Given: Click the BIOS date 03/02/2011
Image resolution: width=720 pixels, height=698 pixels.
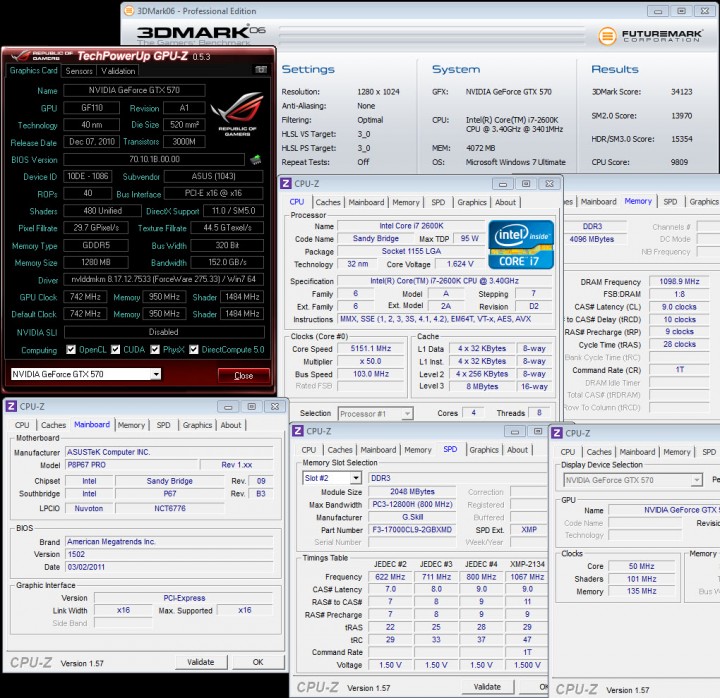Looking at the screenshot, I should (x=169, y=567).
